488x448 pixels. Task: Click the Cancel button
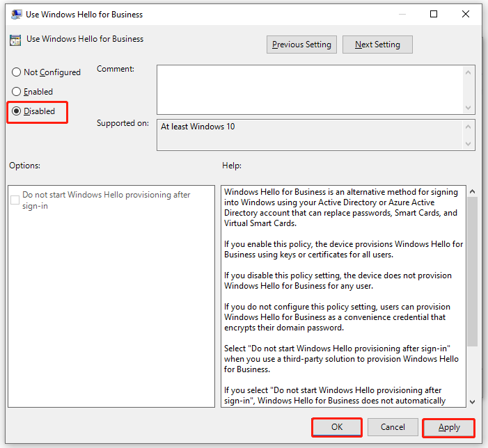coord(393,427)
